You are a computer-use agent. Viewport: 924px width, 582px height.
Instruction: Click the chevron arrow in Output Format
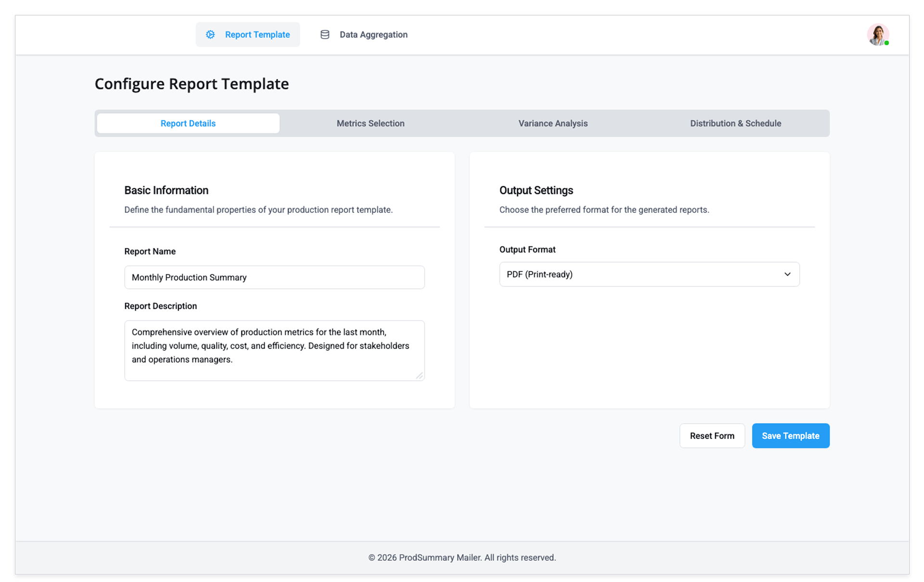(787, 274)
